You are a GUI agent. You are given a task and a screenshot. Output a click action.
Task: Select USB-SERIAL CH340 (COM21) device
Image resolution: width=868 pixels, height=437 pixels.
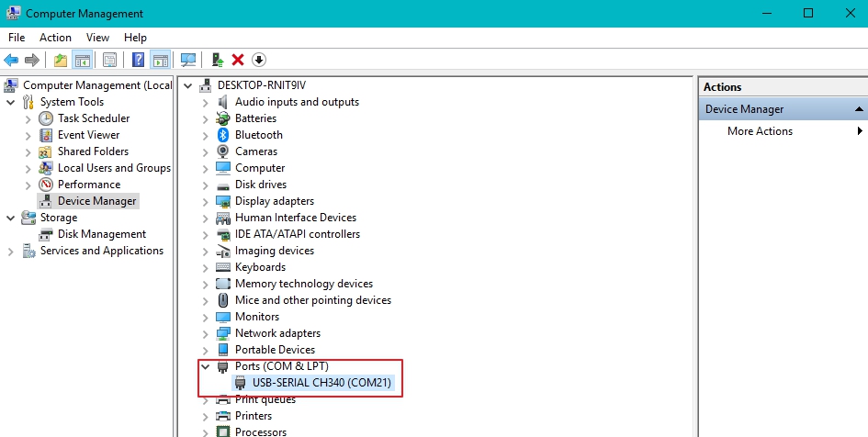point(321,382)
